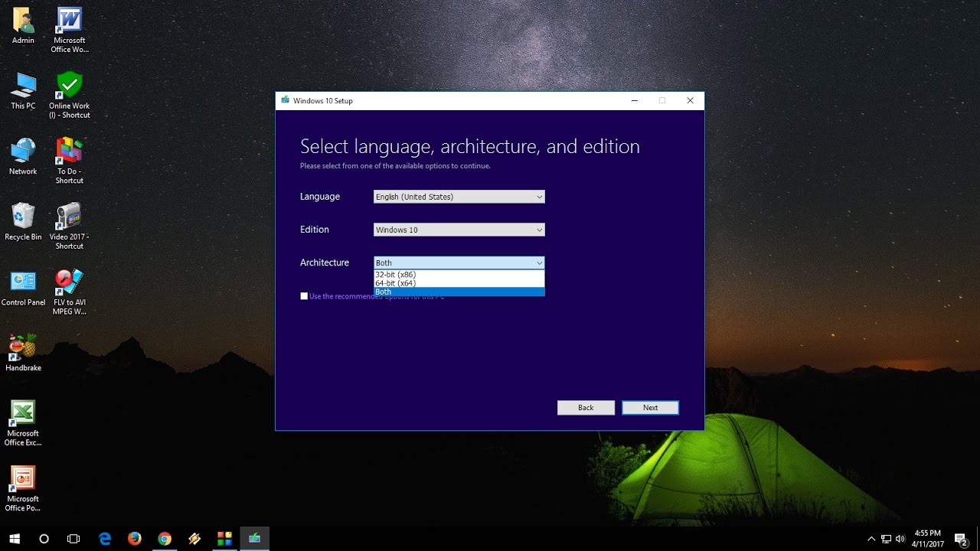The width and height of the screenshot is (980, 551).
Task: Select the Recycle Bin icon
Action: 23,222
